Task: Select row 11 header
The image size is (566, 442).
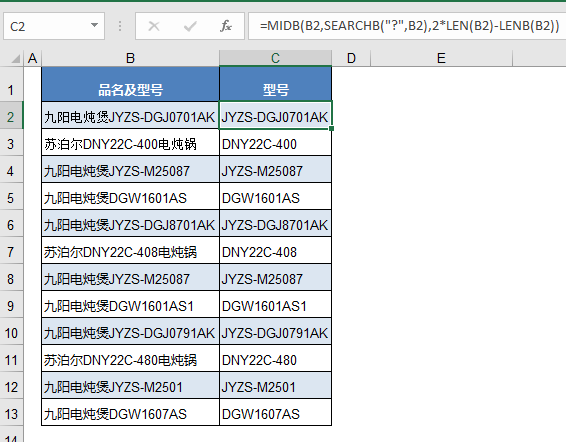Action: pos(11,358)
